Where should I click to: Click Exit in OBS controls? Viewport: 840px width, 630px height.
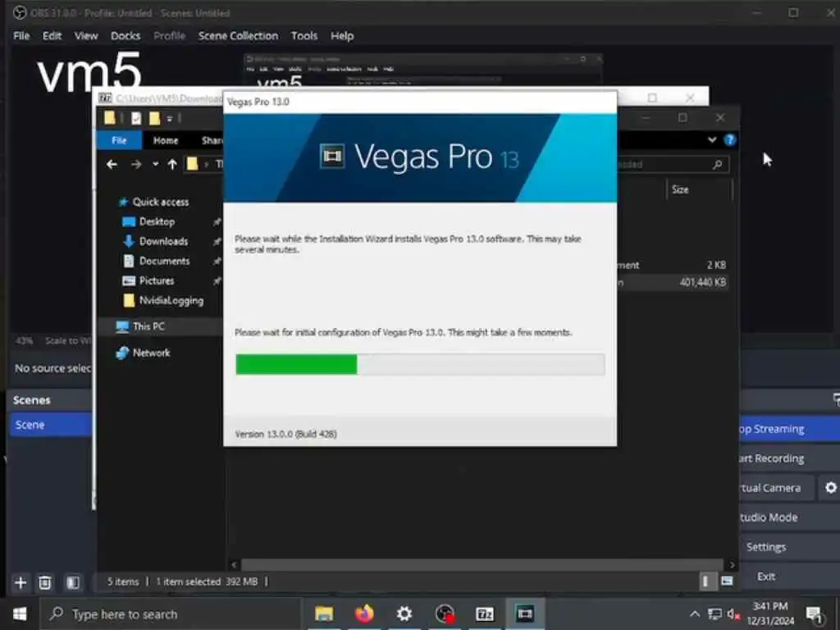click(790, 577)
